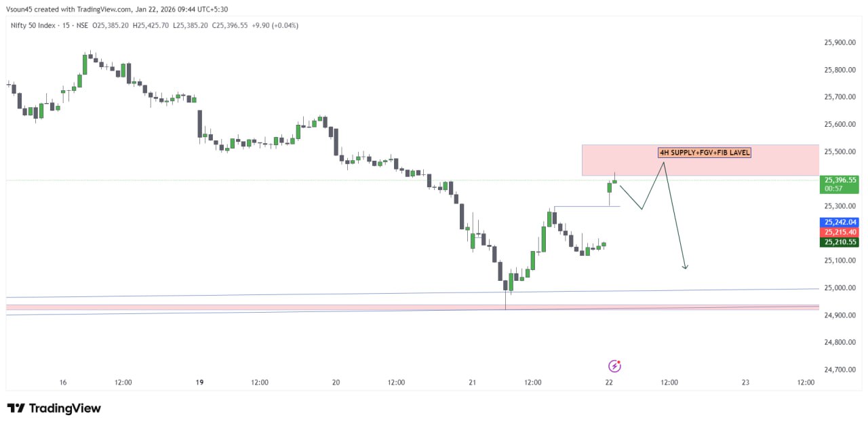The height and width of the screenshot is (426, 868).
Task: Click the dark green 25,210.55 price label
Action: pos(840,241)
